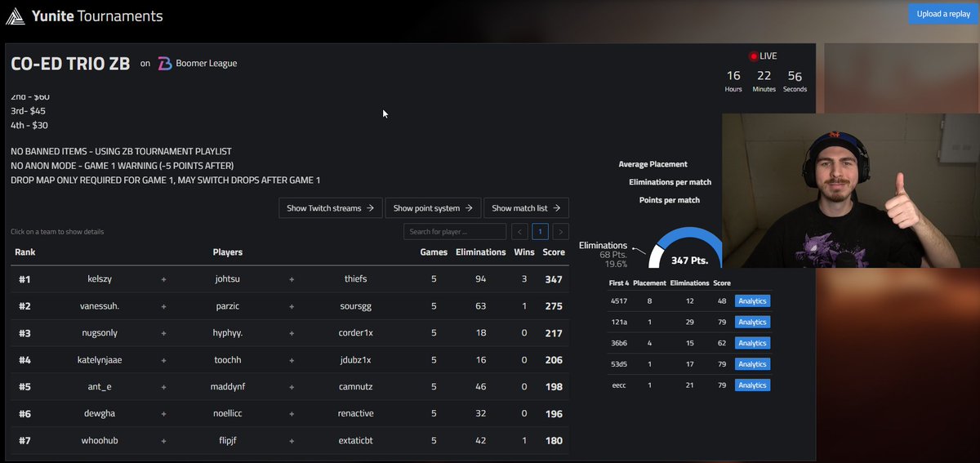The image size is (980, 463).
Task: Click the red LIVE indicator dot
Action: (x=753, y=56)
